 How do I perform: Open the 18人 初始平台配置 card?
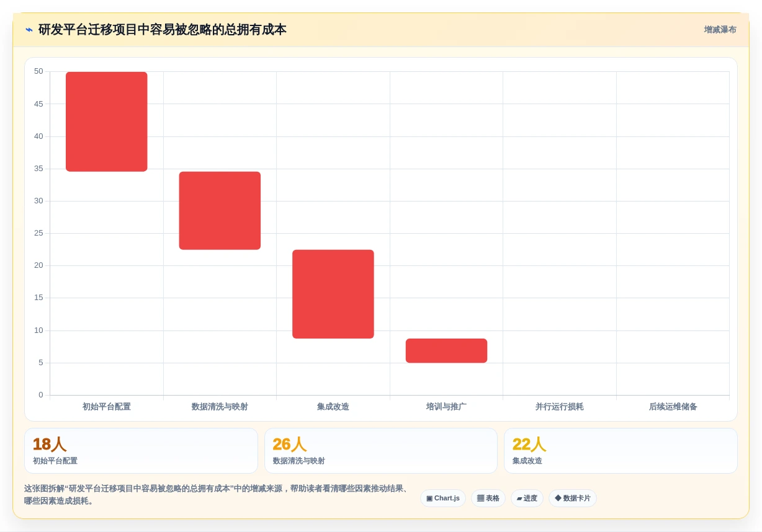click(141, 451)
